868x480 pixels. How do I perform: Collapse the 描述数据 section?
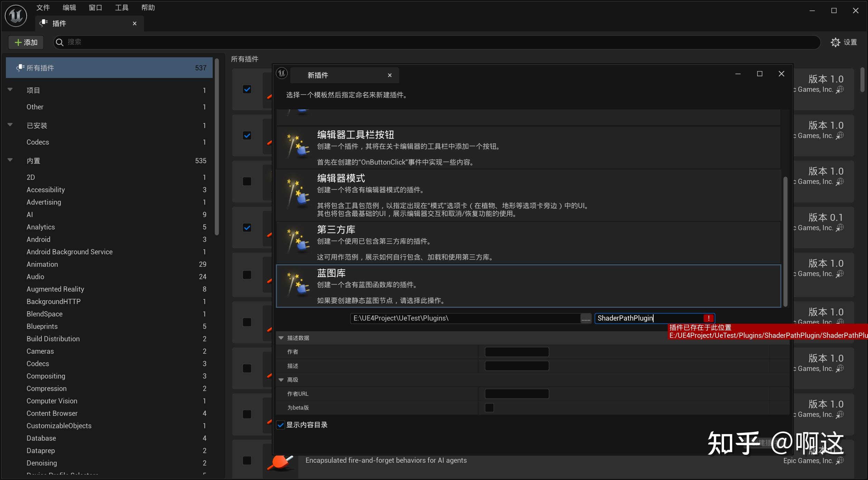281,337
